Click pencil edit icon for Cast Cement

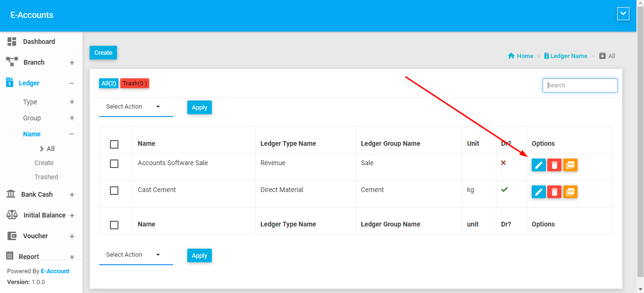(538, 192)
